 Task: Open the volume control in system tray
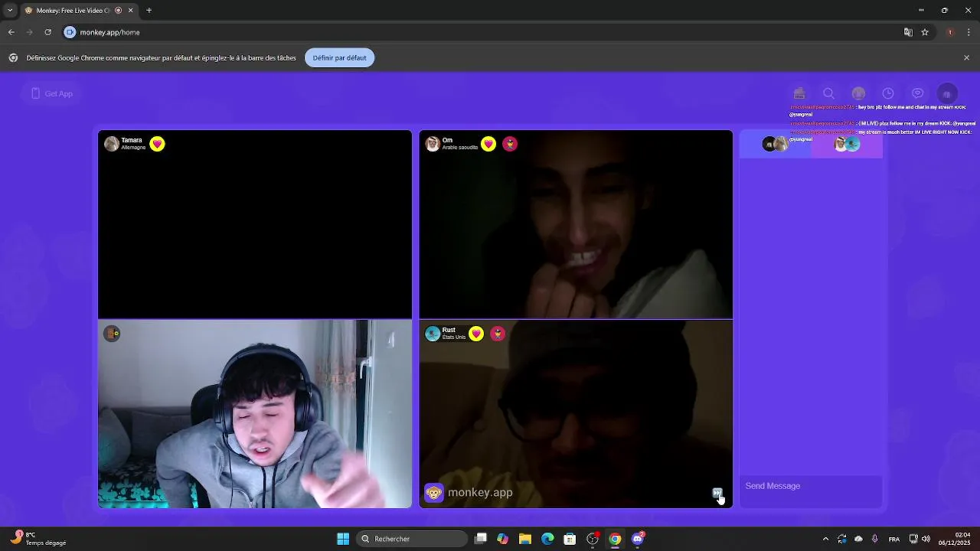pos(926,539)
